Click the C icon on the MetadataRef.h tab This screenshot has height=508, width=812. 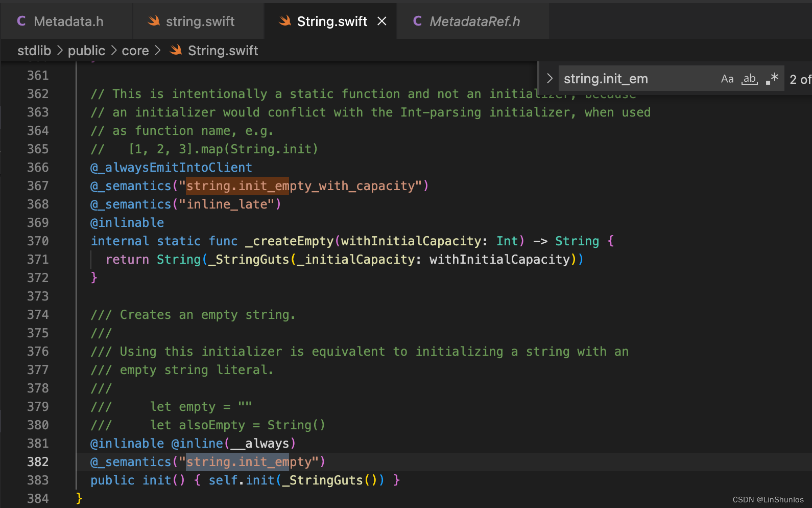point(417,21)
